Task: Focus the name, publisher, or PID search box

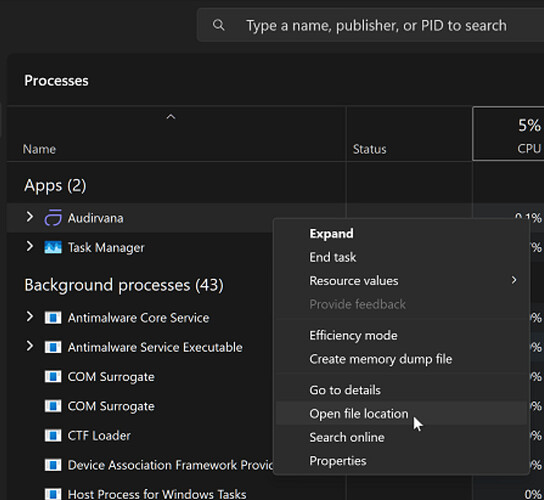Action: click(x=376, y=25)
